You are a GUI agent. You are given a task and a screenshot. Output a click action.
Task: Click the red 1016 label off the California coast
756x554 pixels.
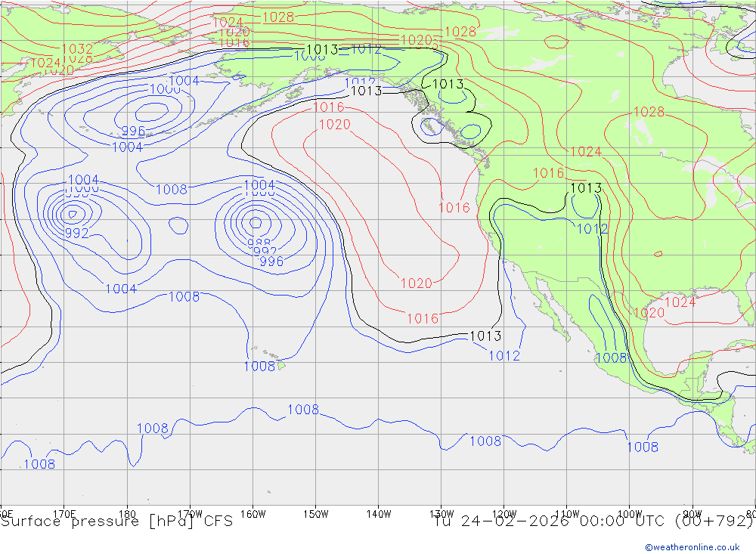tap(454, 208)
